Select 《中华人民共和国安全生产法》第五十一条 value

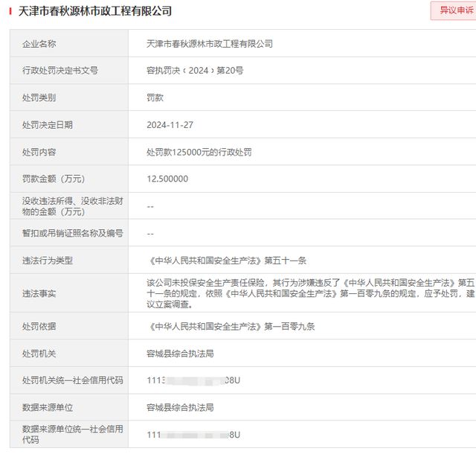click(x=227, y=261)
